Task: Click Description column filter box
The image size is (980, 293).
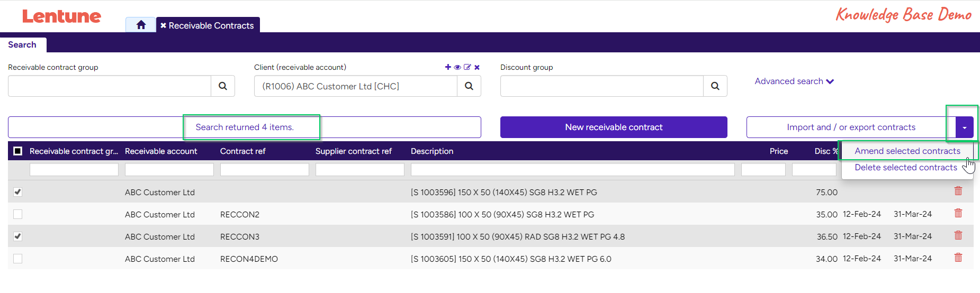Action: (x=573, y=169)
